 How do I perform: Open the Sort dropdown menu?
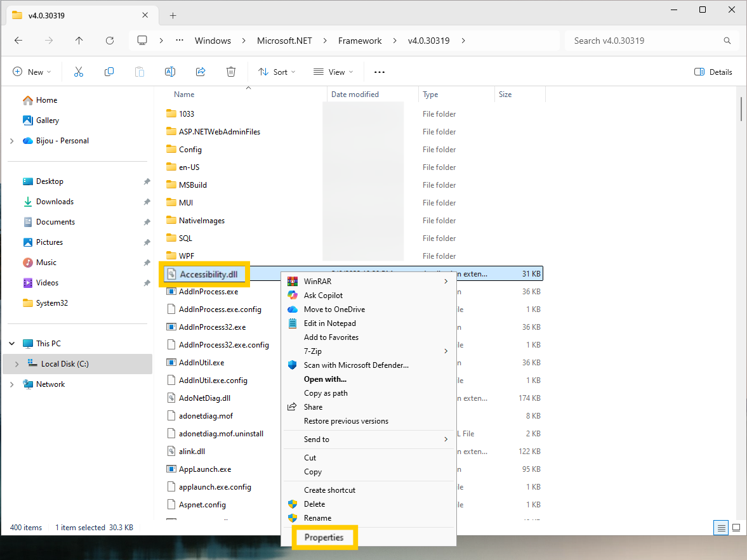(277, 72)
